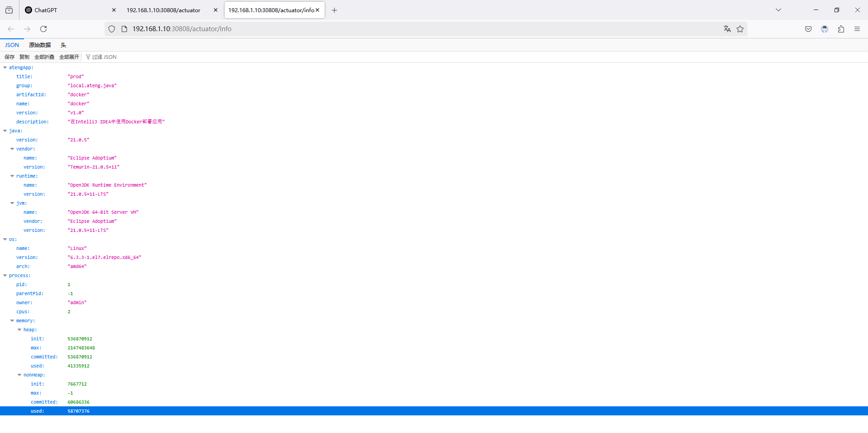
Task: Click the 复制 copy button
Action: tap(24, 57)
